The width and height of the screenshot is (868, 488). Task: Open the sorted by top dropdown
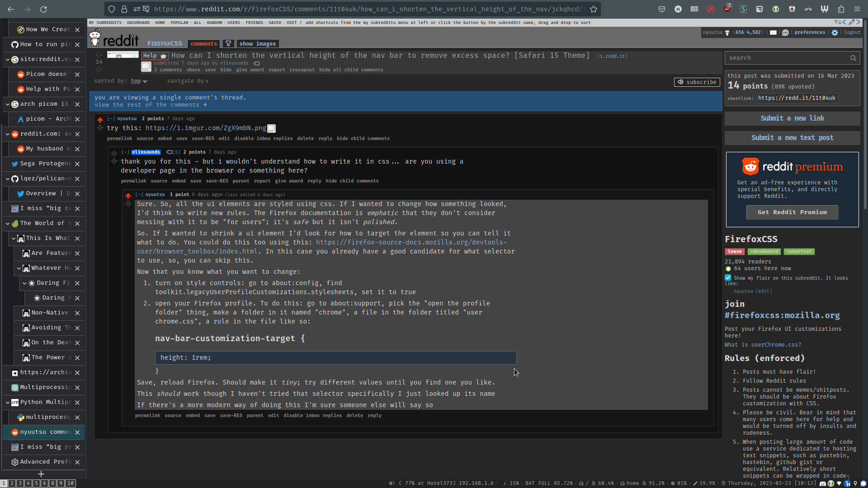pyautogui.click(x=139, y=81)
